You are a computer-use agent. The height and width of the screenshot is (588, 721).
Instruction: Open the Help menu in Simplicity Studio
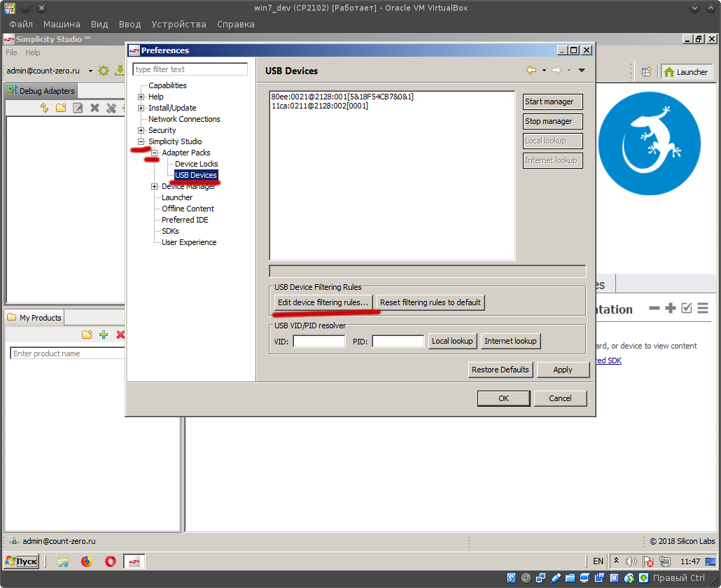(33, 52)
